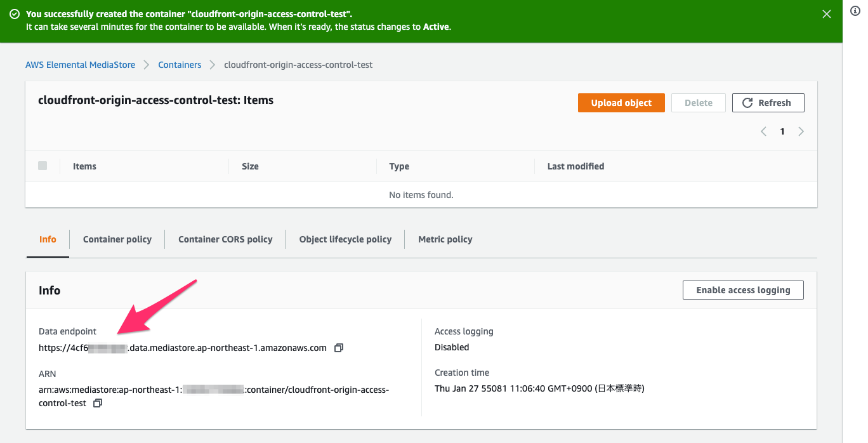Select the Info tab
The height and width of the screenshot is (443, 868).
(x=48, y=239)
